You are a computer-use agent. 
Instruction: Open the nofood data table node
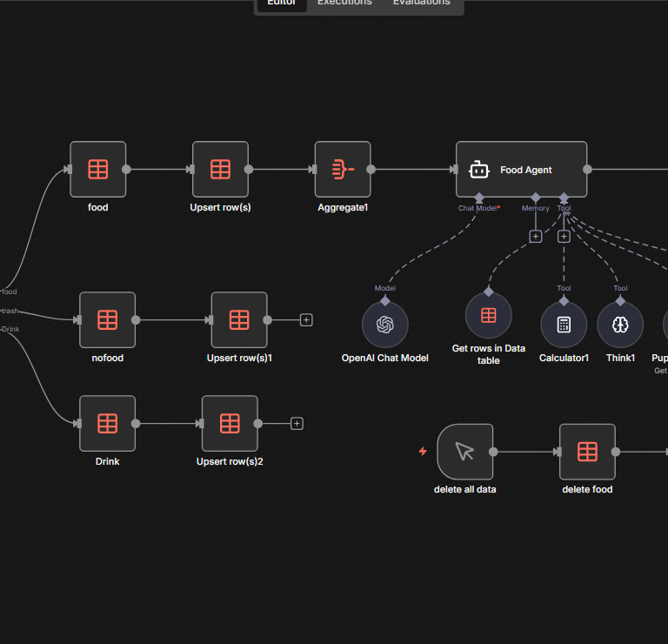pos(108,320)
